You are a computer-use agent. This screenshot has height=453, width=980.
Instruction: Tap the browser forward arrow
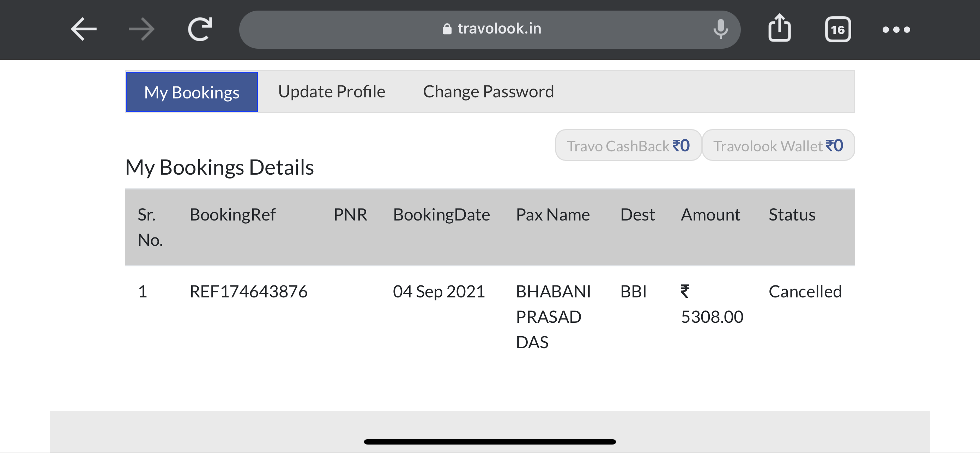point(141,29)
